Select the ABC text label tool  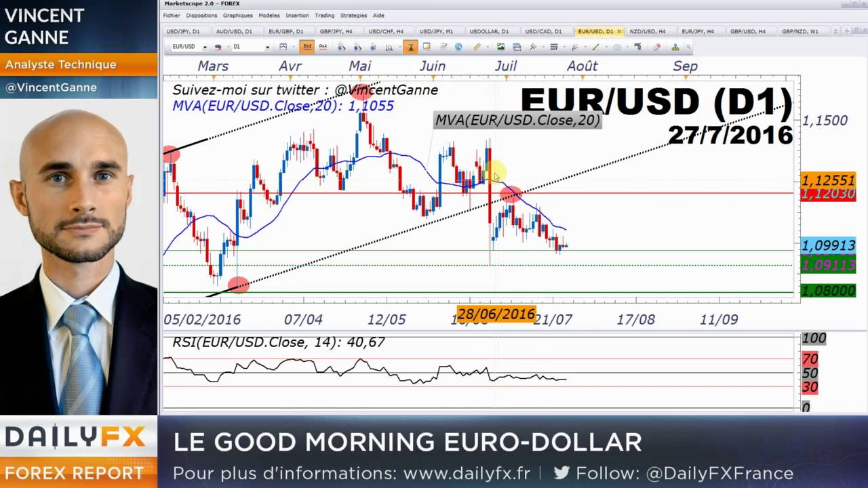point(638,47)
